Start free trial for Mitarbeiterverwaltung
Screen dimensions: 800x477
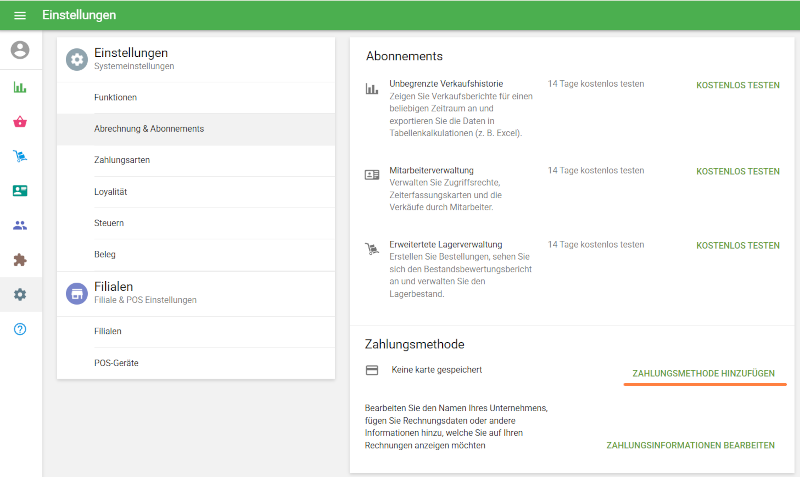tap(737, 171)
